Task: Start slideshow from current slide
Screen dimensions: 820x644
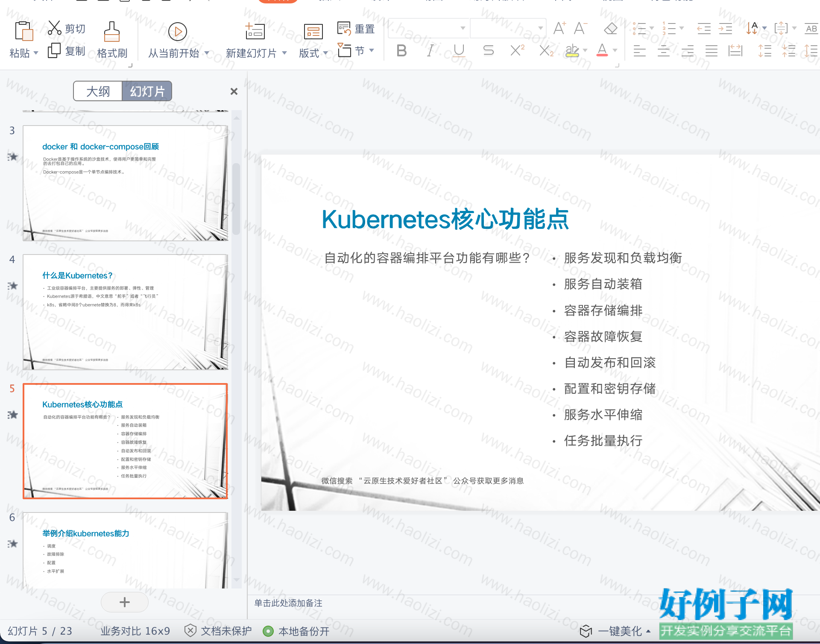Action: 178,32
